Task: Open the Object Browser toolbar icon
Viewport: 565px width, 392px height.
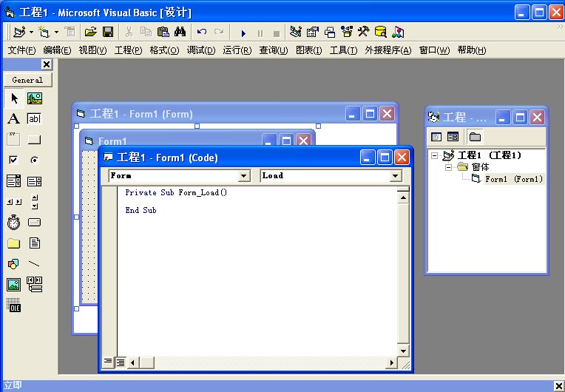Action: [x=347, y=32]
